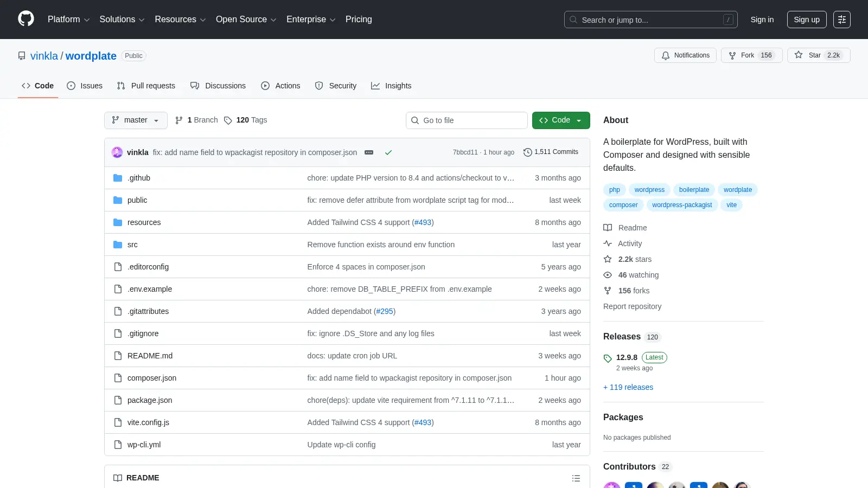Select the vite topic tag
This screenshot has height=488, width=868.
tap(731, 205)
